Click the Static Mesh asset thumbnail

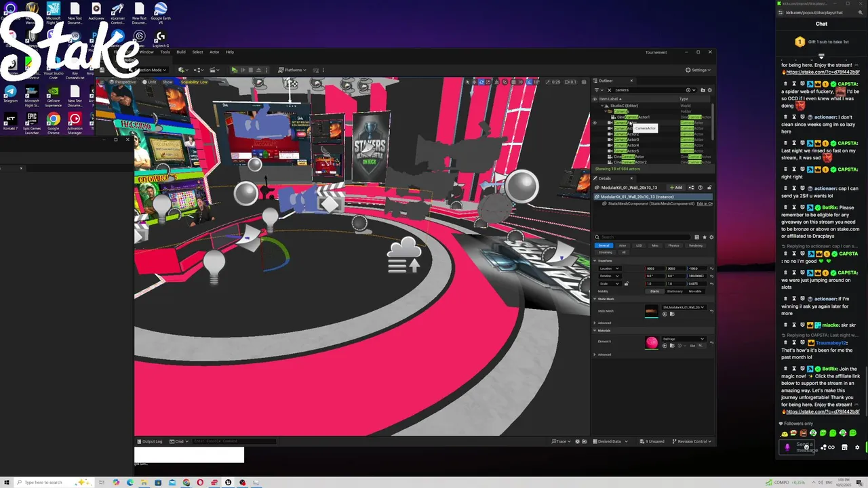(x=652, y=311)
